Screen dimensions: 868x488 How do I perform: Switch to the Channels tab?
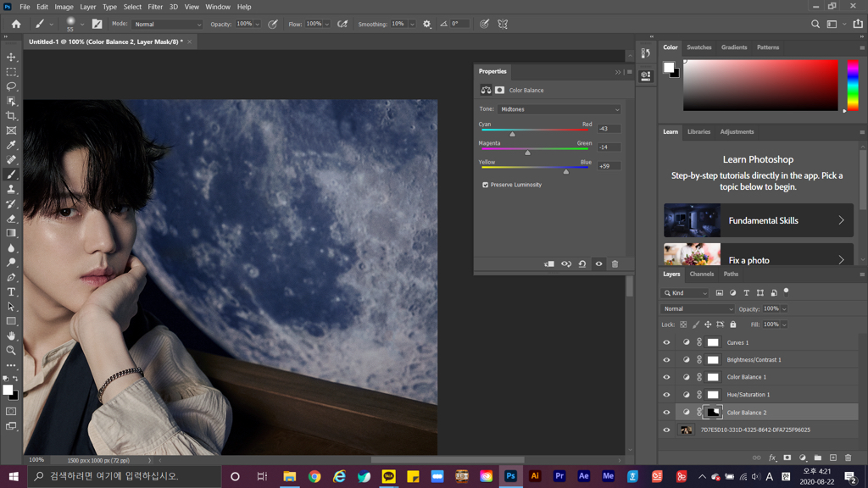coord(701,274)
